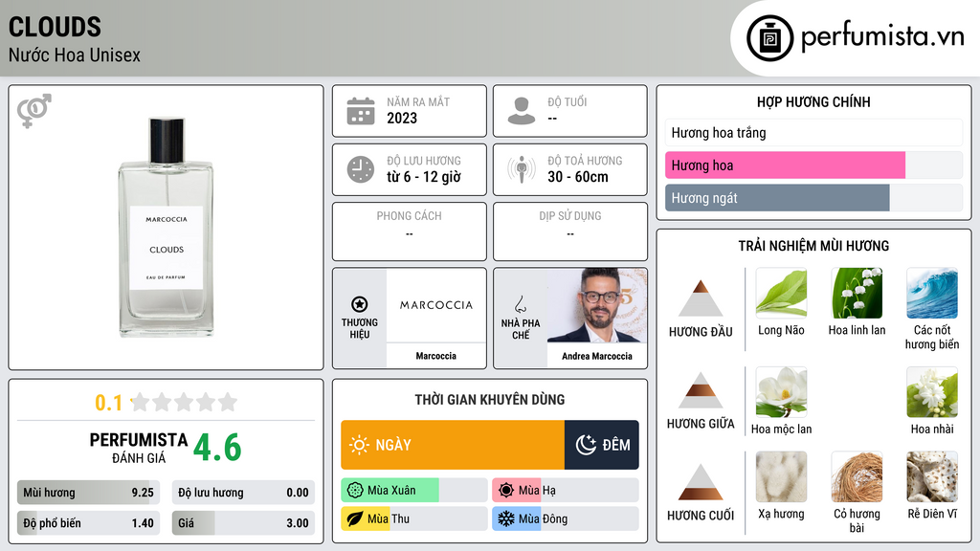Open the Clouds perfume bottle image

(x=167, y=228)
